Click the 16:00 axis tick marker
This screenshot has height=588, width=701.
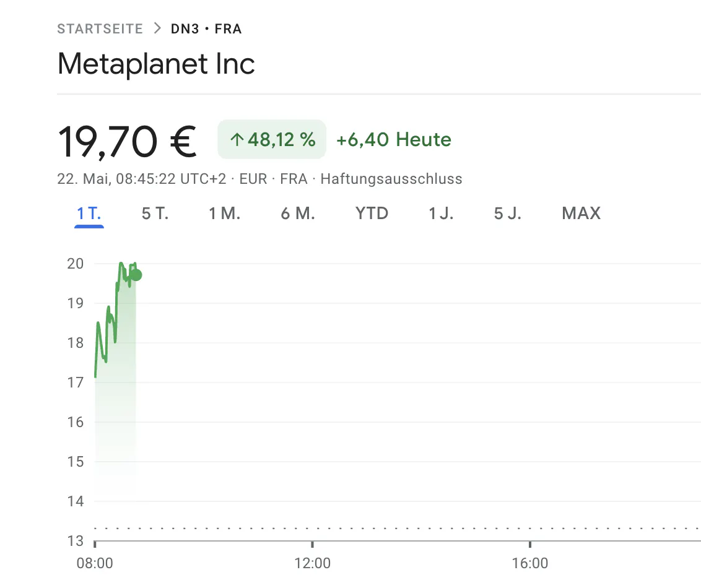pyautogui.click(x=529, y=544)
